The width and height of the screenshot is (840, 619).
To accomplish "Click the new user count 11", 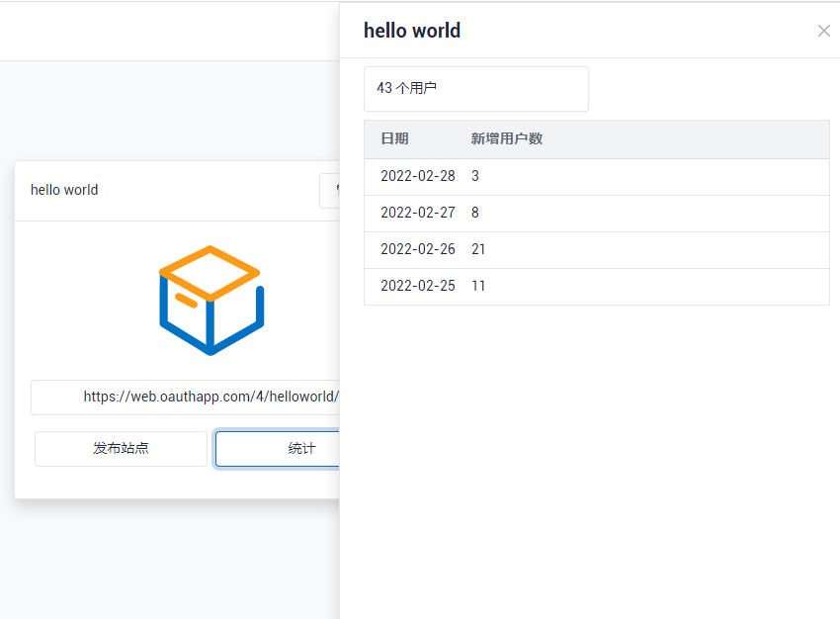I will pos(478,286).
